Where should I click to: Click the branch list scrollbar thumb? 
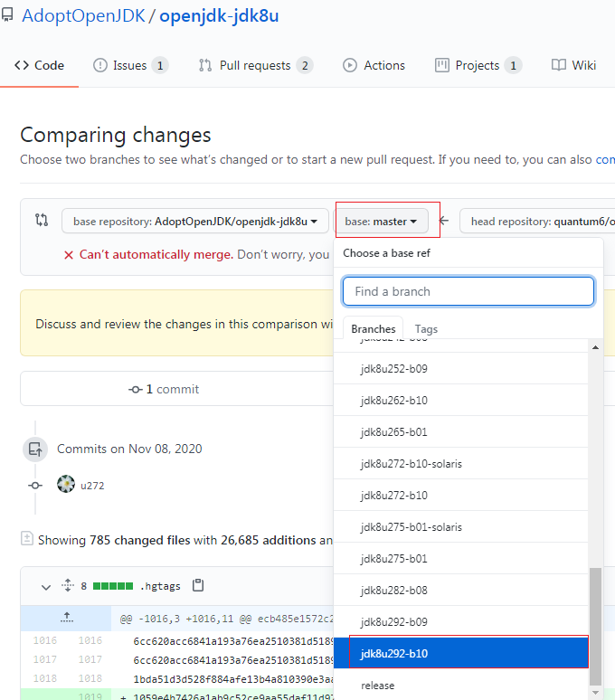(x=595, y=626)
